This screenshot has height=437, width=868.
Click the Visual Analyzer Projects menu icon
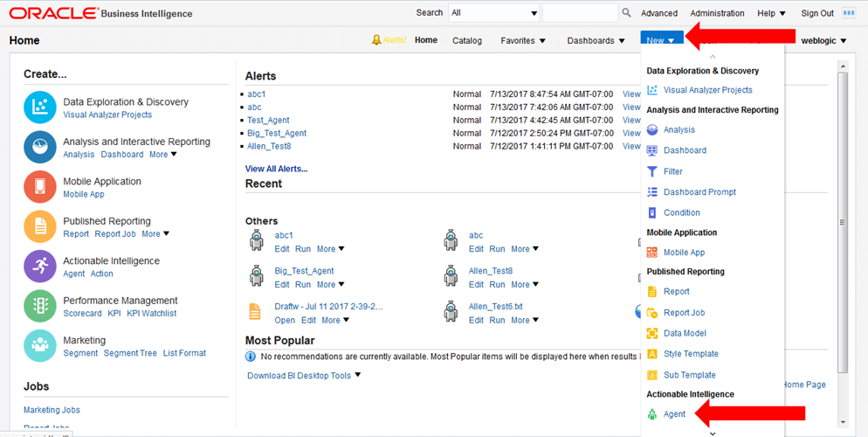[652, 90]
